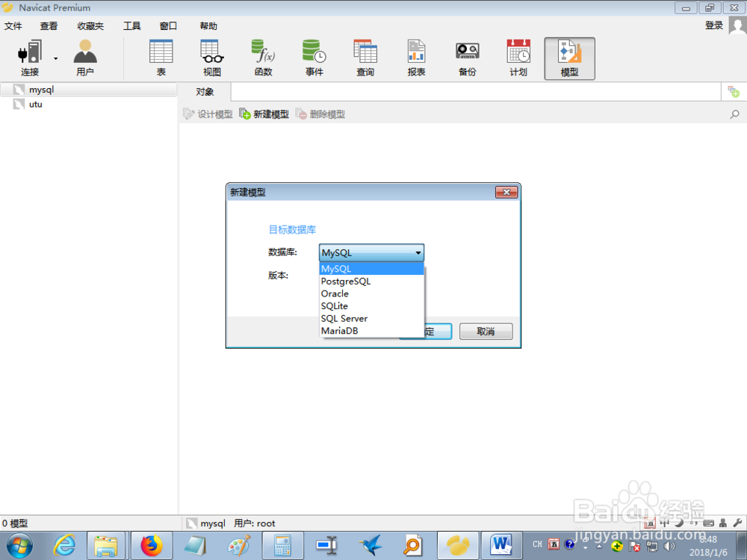Select the Model (模型) toolbar icon
This screenshot has width=747, height=560.
[569, 58]
